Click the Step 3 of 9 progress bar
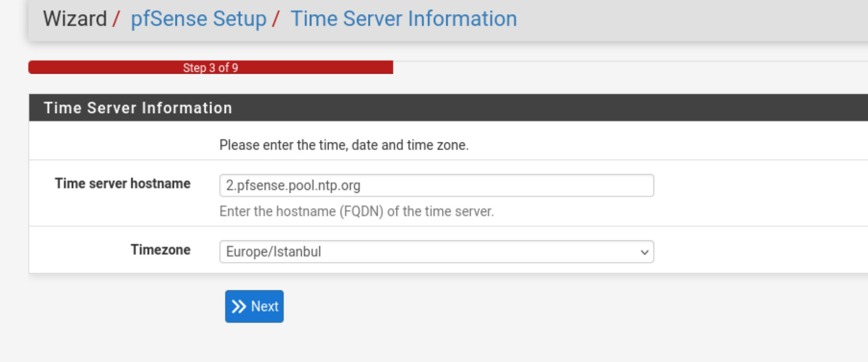Screen dimensions: 868x362 (211, 67)
